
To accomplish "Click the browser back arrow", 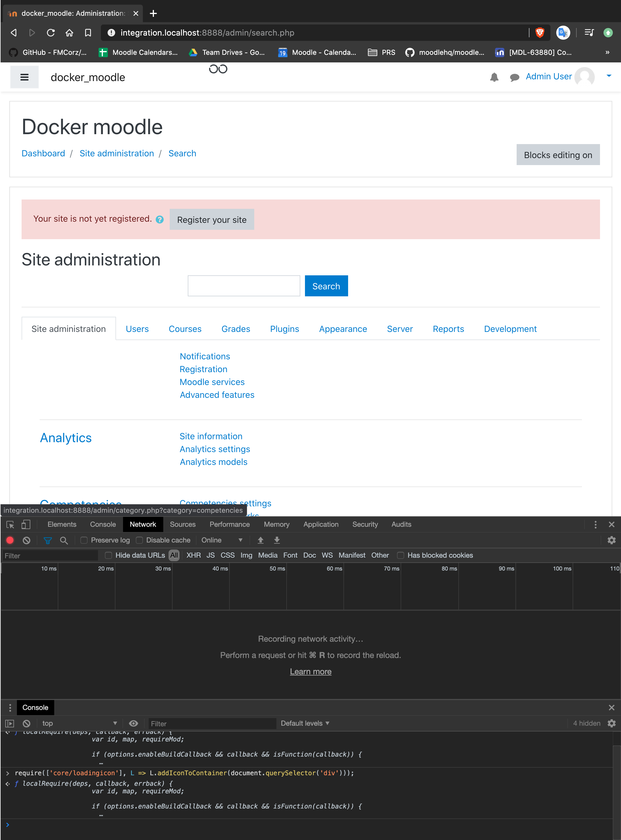I will (x=13, y=33).
